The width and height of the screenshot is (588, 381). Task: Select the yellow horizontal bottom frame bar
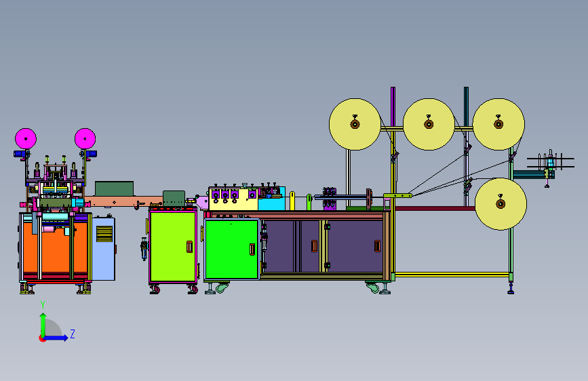[452, 275]
